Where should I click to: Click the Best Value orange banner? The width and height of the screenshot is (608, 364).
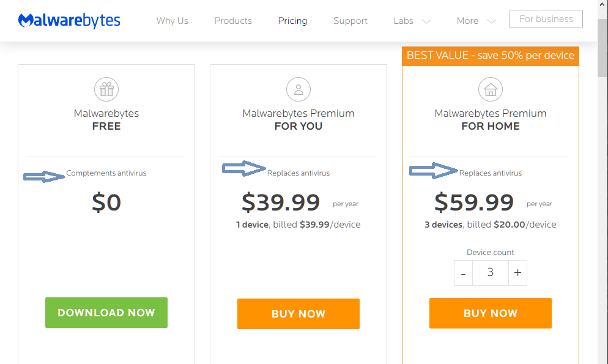tap(491, 55)
